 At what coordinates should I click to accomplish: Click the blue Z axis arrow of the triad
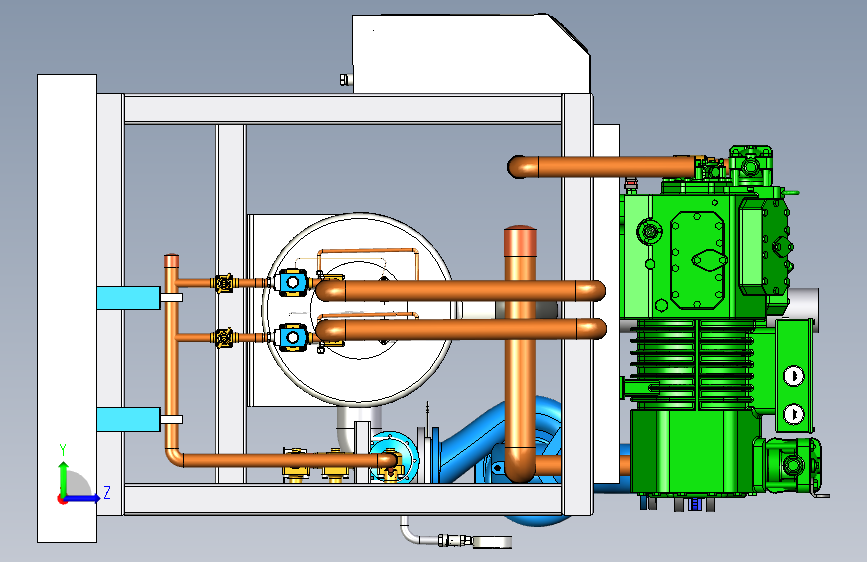coord(83,498)
